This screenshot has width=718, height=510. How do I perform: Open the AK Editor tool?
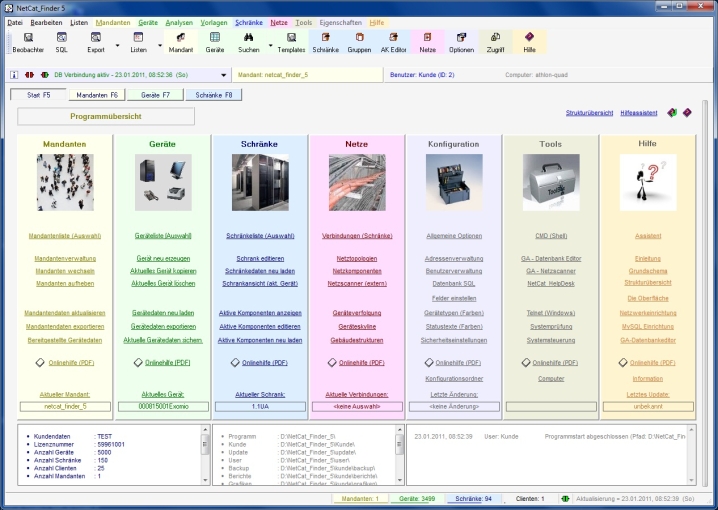pos(393,42)
